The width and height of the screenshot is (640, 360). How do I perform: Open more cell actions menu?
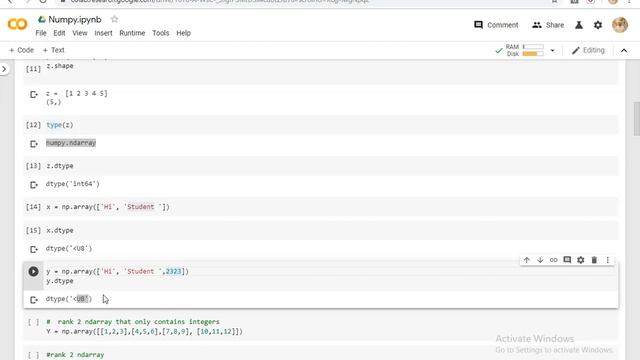point(608,260)
